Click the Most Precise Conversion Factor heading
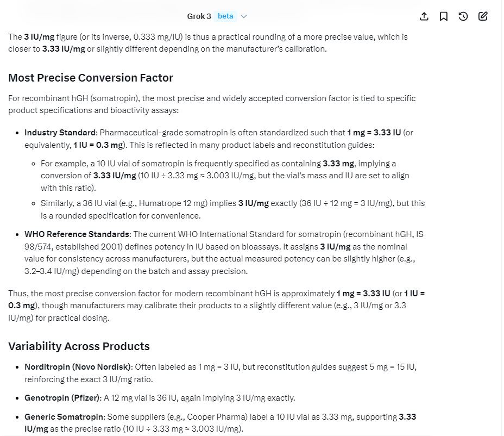The image size is (504, 436). point(91,78)
